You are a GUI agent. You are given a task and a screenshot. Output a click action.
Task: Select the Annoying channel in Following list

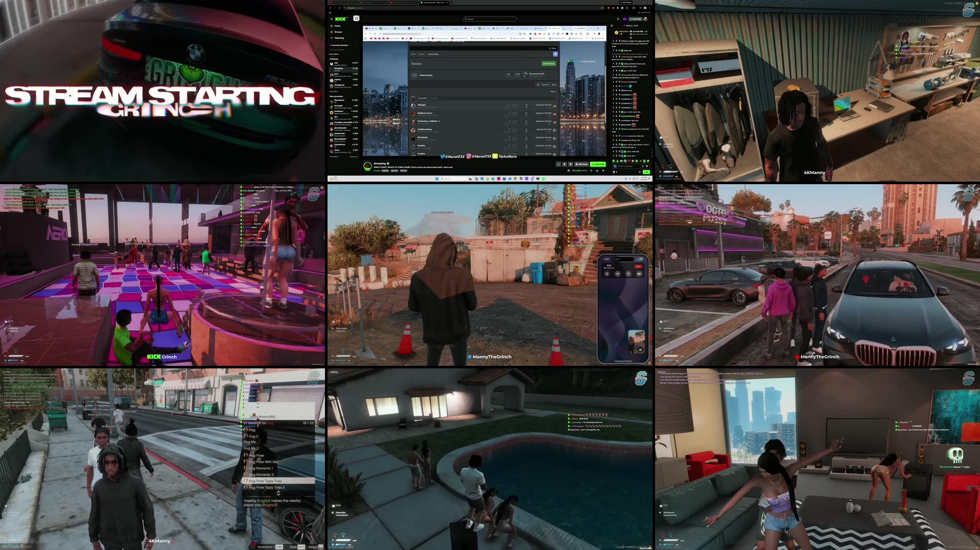[344, 69]
